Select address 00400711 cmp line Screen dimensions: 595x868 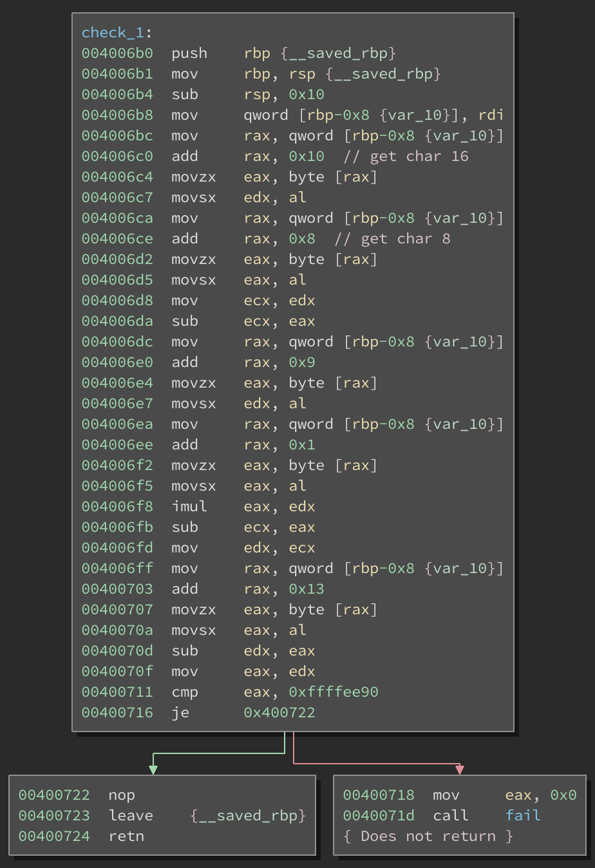pos(230,692)
